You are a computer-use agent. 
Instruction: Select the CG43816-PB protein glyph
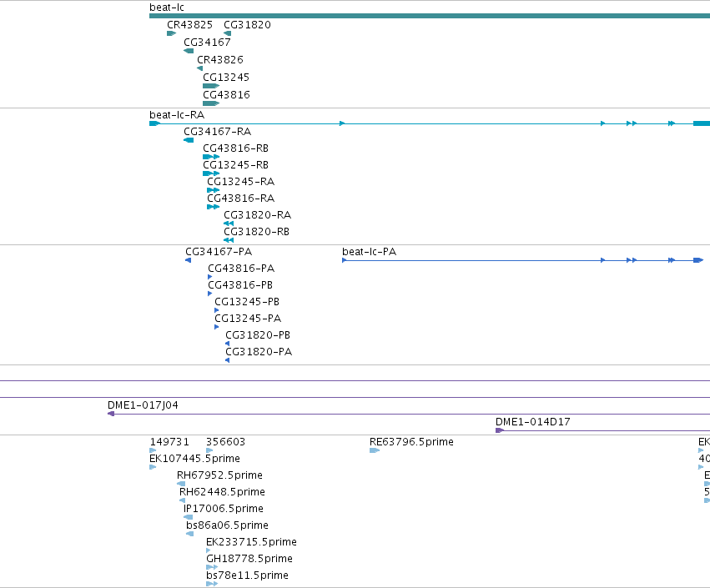click(x=209, y=294)
